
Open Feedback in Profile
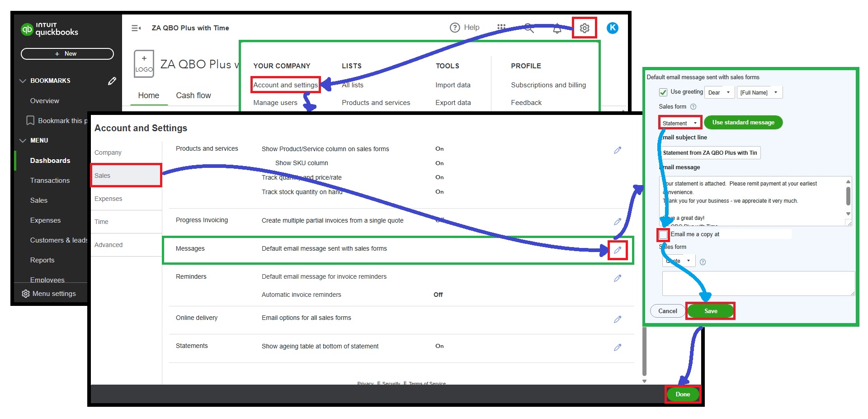click(526, 103)
